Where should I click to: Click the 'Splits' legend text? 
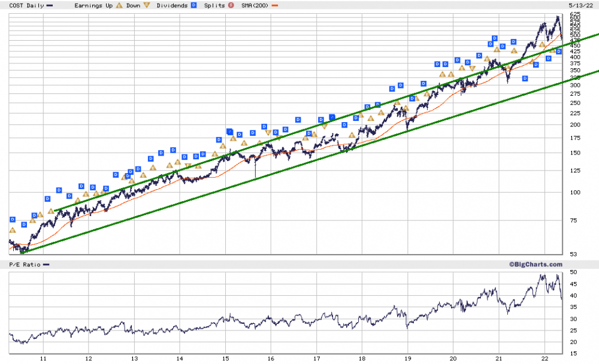tap(214, 5)
